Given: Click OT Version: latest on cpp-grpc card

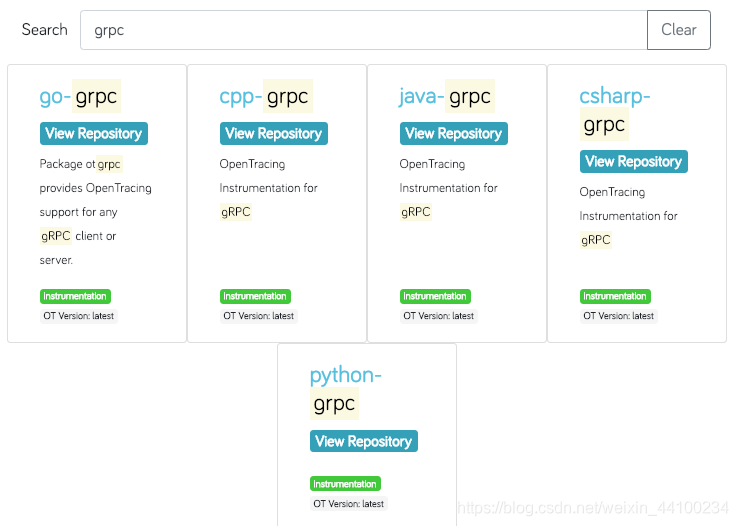Looking at the screenshot, I should point(258,316).
